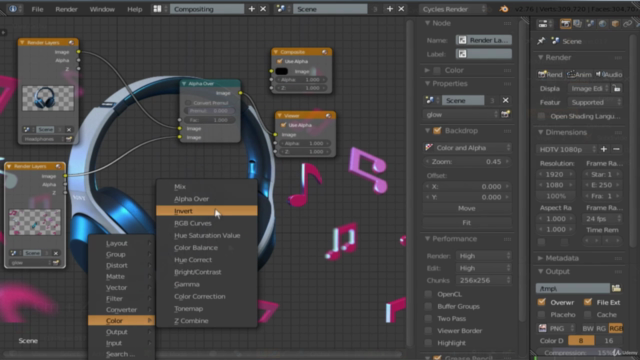
Task: Open Render quality dropdown set to High
Action: coord(484,256)
